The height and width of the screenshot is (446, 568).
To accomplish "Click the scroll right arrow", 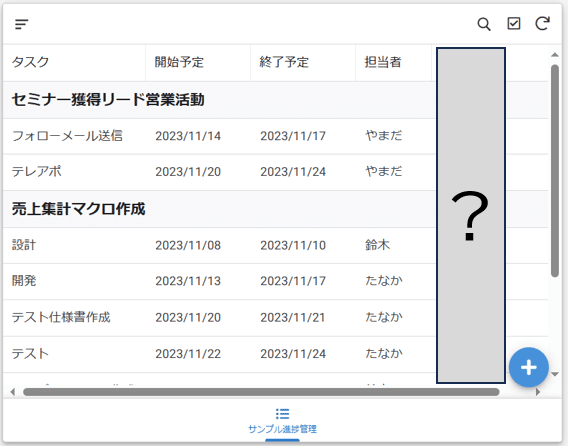I will [538, 392].
